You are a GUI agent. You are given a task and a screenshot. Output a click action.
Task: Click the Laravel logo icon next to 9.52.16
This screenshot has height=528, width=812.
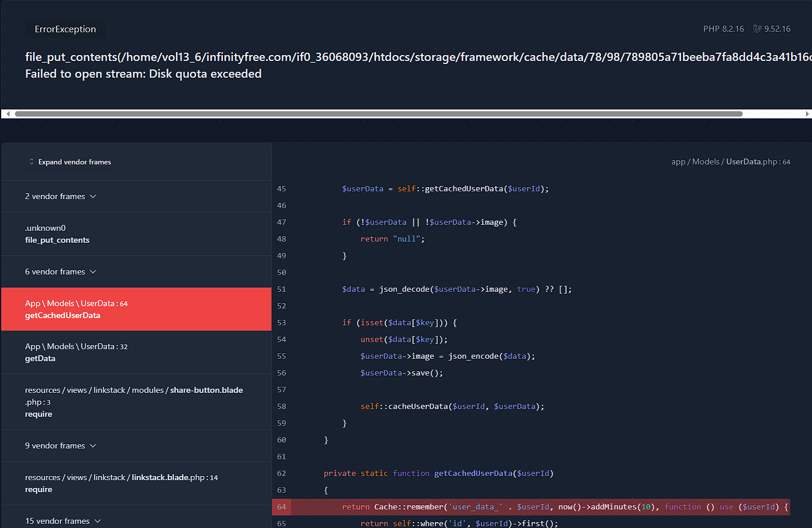point(757,29)
